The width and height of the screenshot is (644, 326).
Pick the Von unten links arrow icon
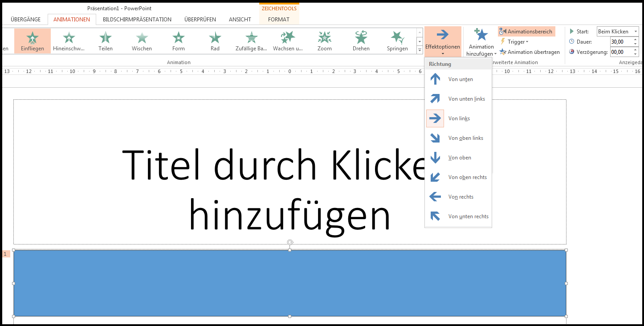(435, 99)
